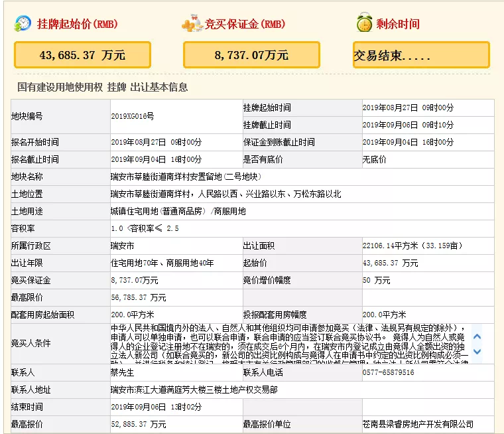Image resolution: width=504 pixels, height=434 pixels.
Task: Click the alarm clock icon beside 剩余时间
Action: coord(364,23)
